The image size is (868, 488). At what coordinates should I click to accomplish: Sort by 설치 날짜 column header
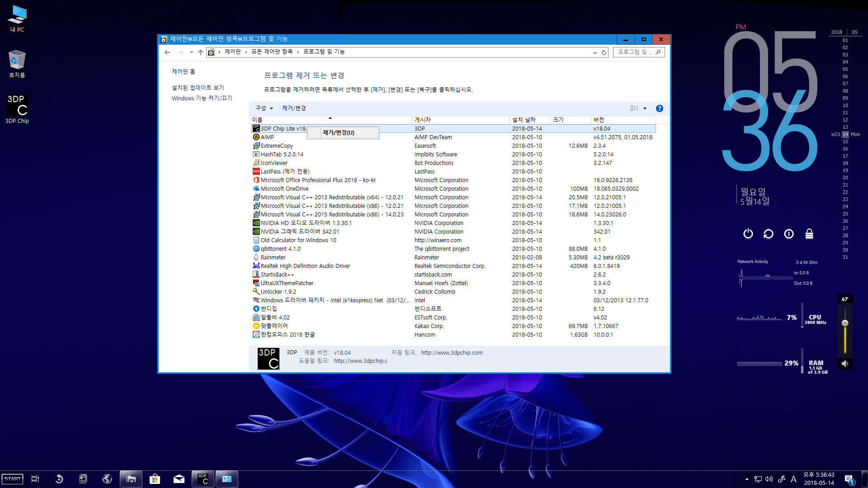click(x=530, y=120)
